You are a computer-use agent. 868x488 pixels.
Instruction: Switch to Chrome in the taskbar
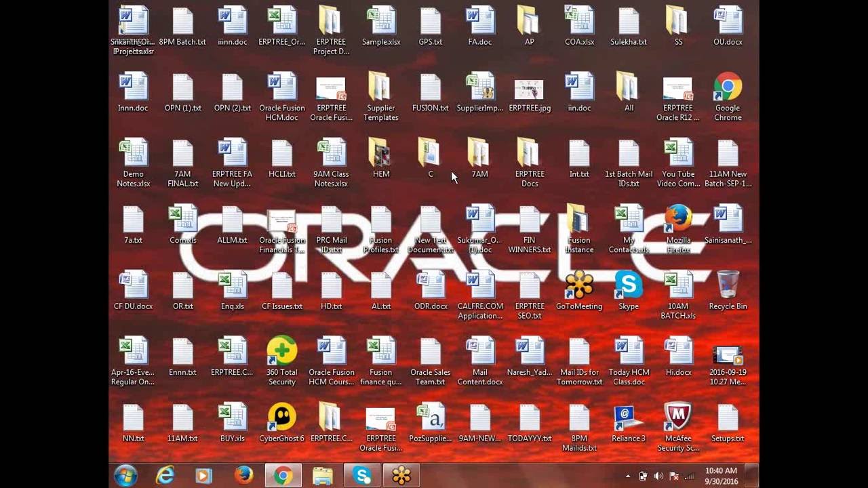283,476
